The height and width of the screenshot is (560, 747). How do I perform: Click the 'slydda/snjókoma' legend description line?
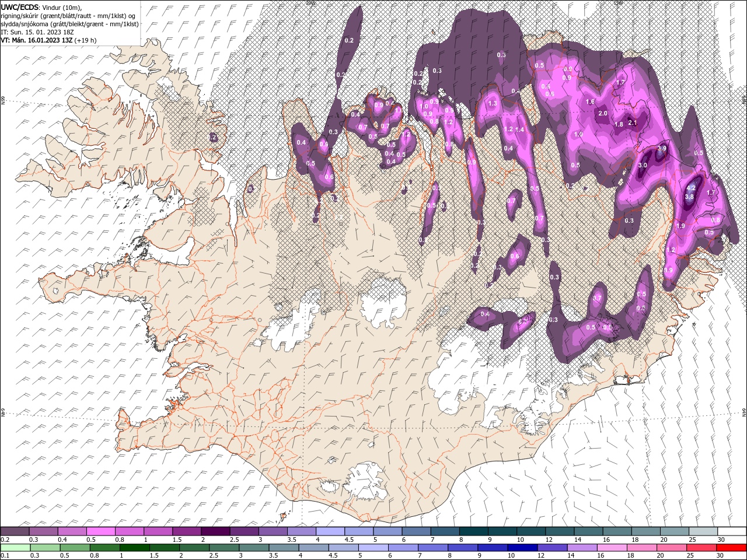[70, 24]
